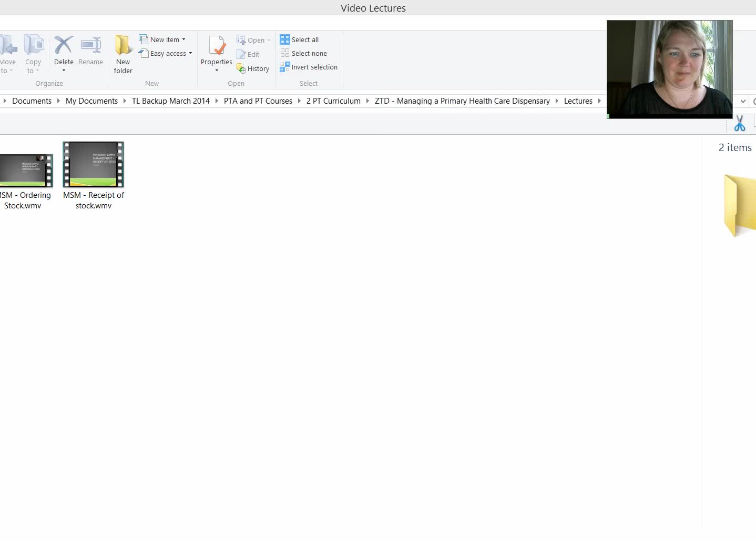Expand the New item dropdown

[183, 39]
